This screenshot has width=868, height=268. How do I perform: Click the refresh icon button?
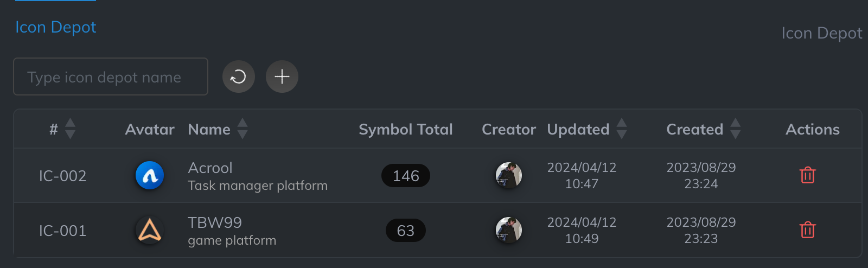pyautogui.click(x=238, y=76)
